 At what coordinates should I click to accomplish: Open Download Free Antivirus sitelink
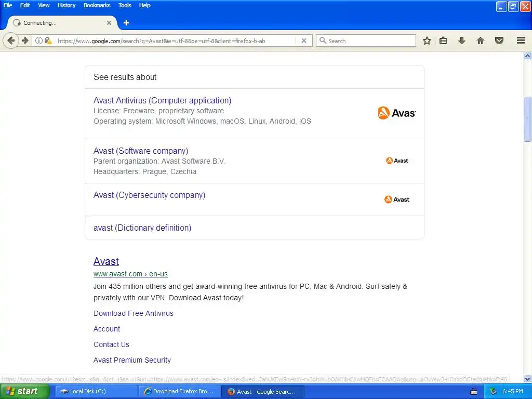click(134, 313)
